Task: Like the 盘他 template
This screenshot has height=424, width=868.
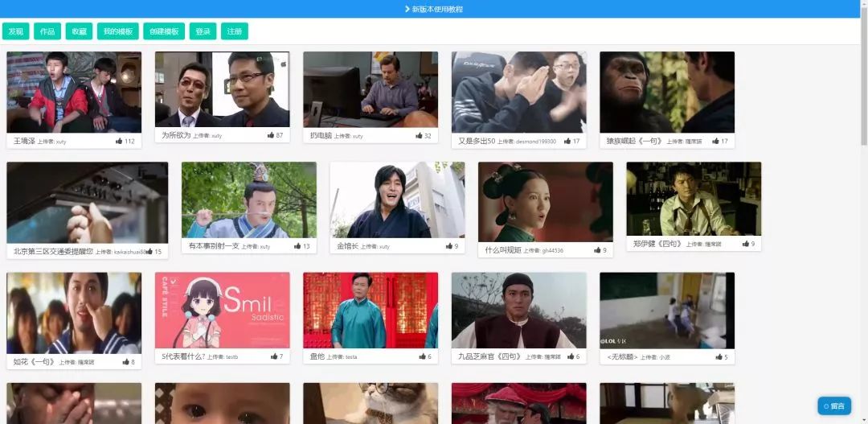Action: pyautogui.click(x=423, y=356)
